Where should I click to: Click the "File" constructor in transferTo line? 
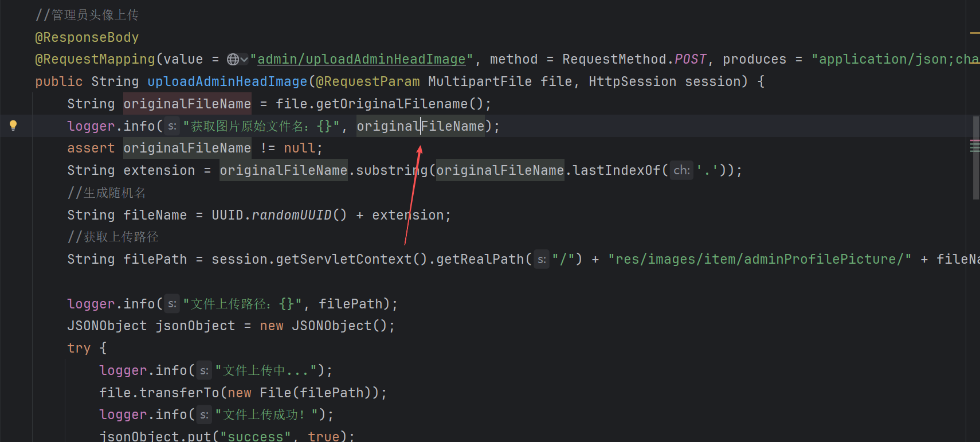(x=276, y=393)
